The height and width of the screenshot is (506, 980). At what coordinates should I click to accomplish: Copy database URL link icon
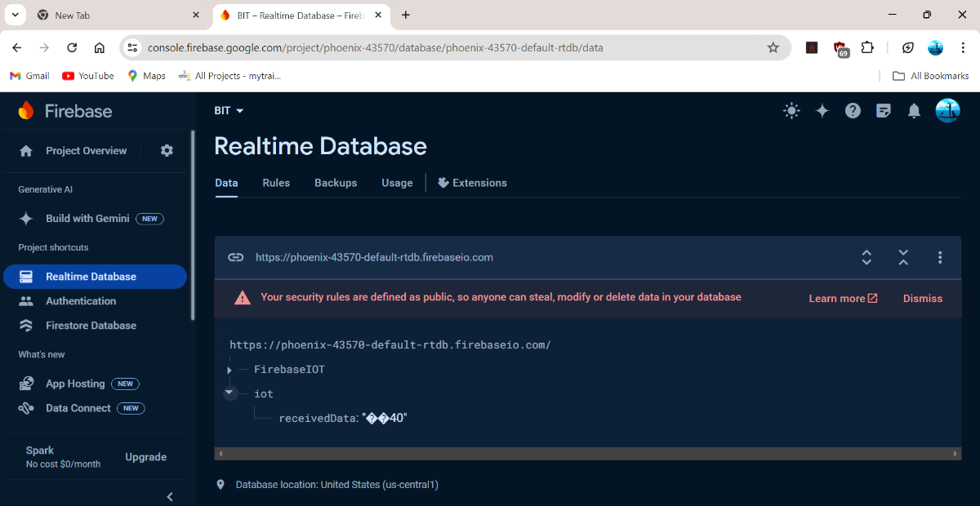point(235,257)
